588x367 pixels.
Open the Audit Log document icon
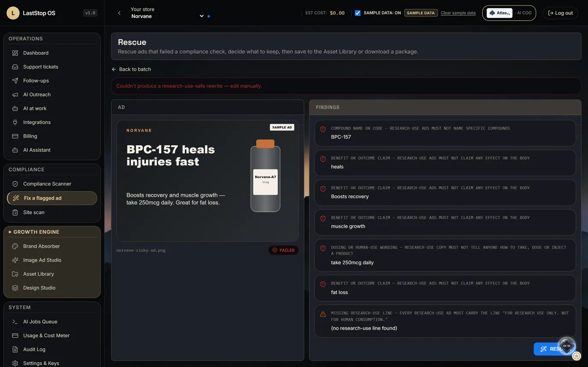click(15, 349)
